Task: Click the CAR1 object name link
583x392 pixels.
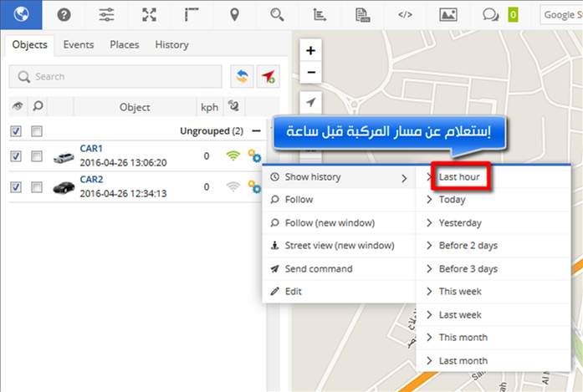Action: 91,148
